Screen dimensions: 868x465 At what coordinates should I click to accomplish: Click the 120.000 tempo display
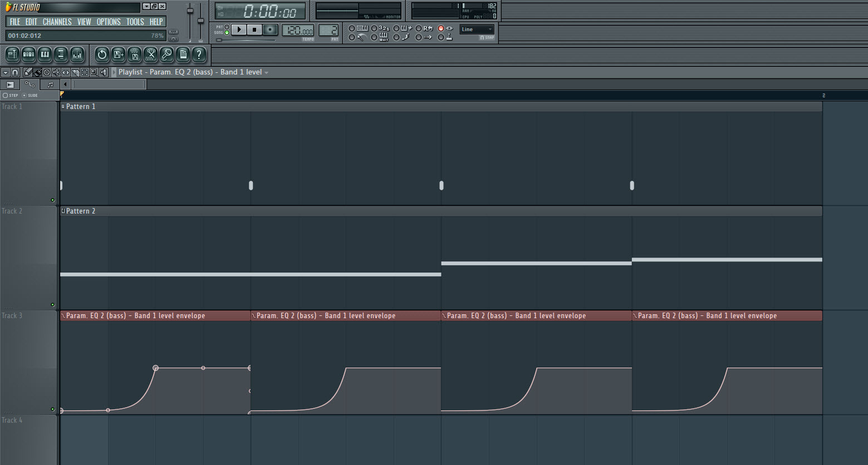tap(298, 31)
